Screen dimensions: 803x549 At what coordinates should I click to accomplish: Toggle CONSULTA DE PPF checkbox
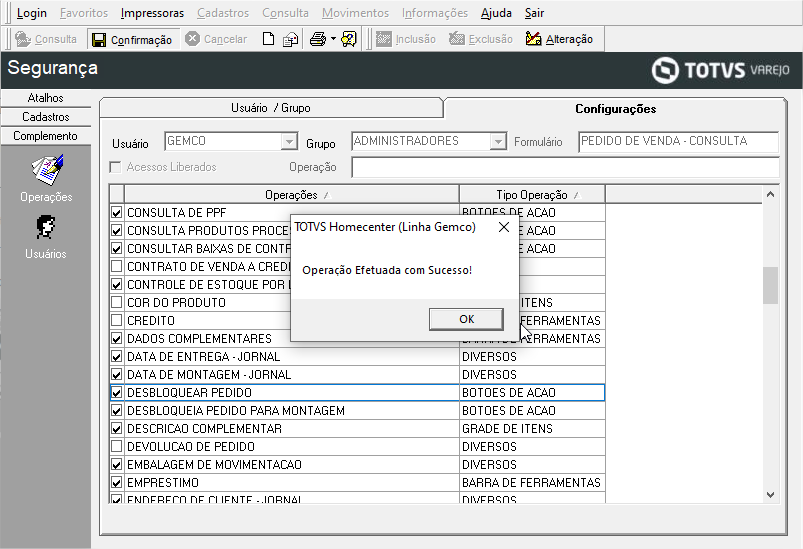(x=117, y=213)
